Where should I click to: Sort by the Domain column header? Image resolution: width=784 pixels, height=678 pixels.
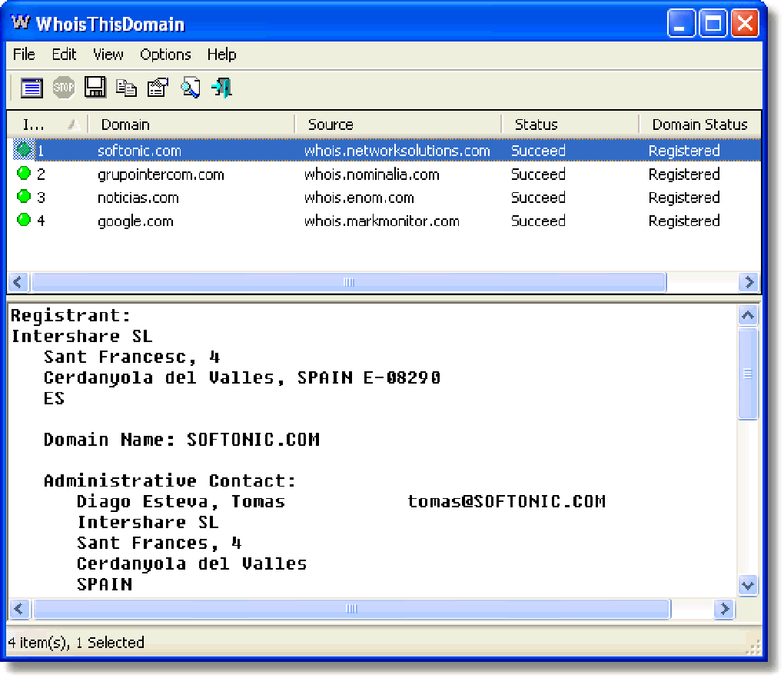[191, 124]
